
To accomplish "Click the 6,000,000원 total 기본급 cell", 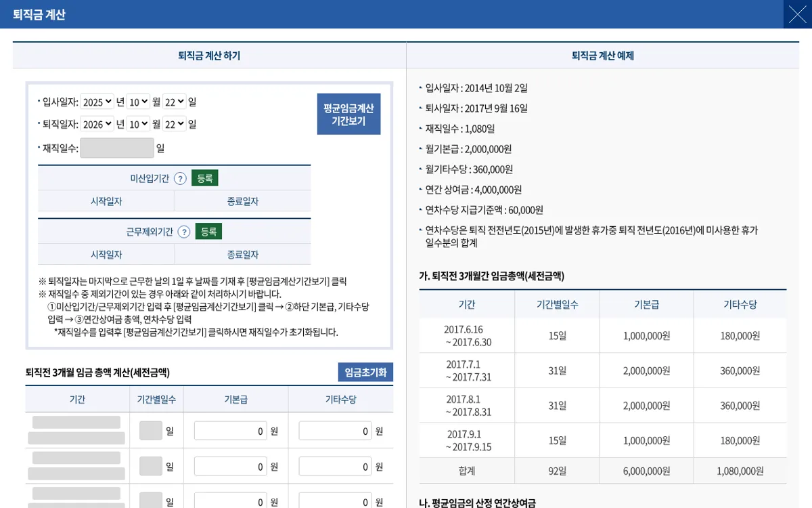I will [x=647, y=471].
